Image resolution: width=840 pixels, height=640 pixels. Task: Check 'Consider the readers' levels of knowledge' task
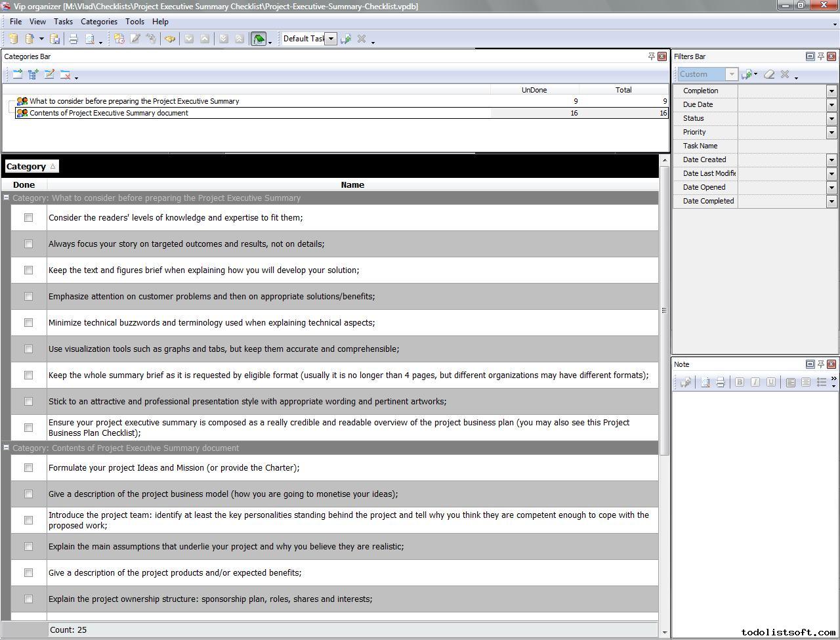click(28, 218)
